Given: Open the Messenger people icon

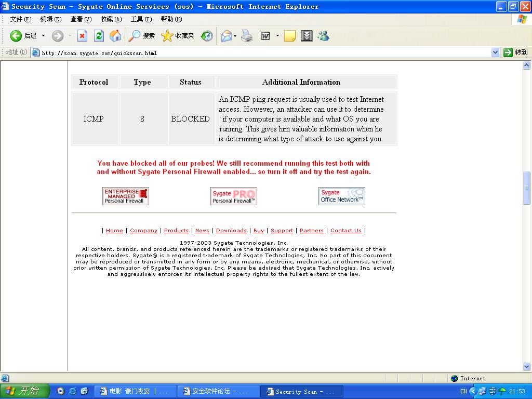Looking at the screenshot, I should (x=323, y=36).
